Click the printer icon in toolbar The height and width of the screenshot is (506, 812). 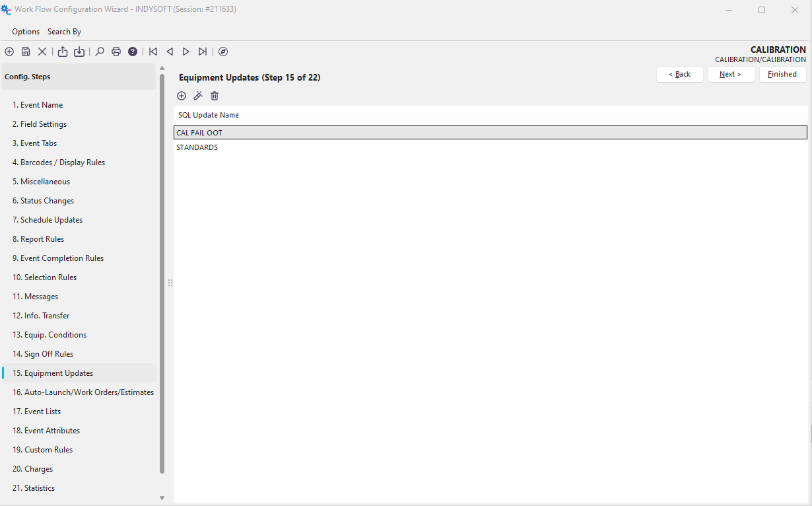click(116, 52)
